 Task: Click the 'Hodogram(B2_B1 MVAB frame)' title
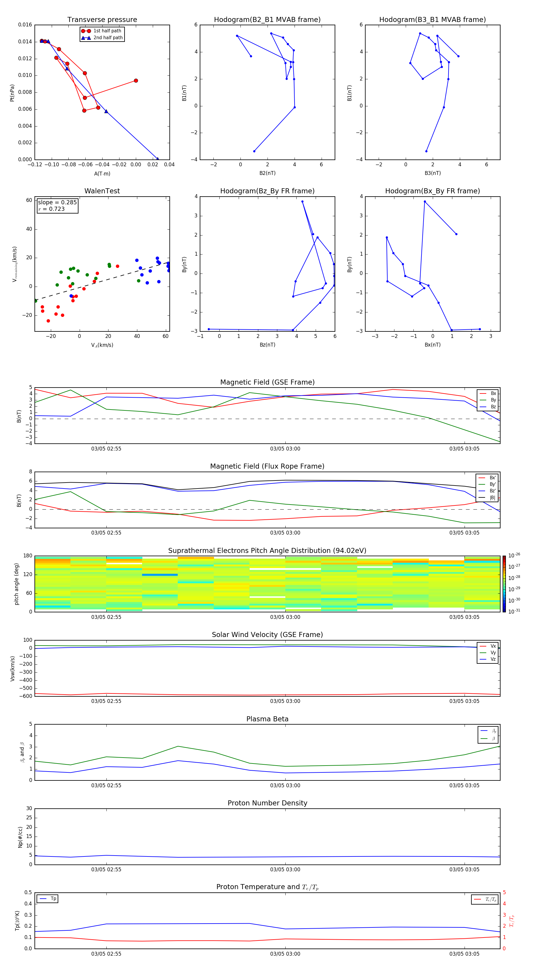(267, 20)
